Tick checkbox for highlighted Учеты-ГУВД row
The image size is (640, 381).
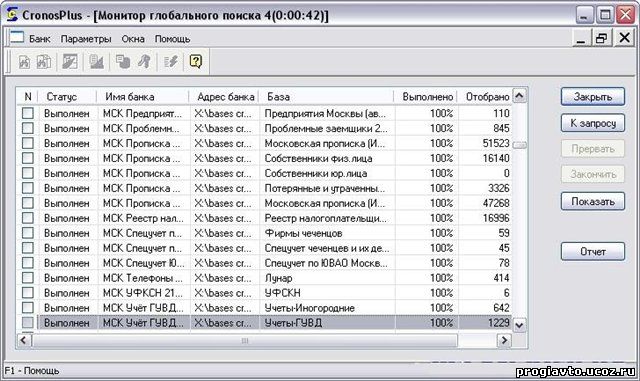point(28,323)
